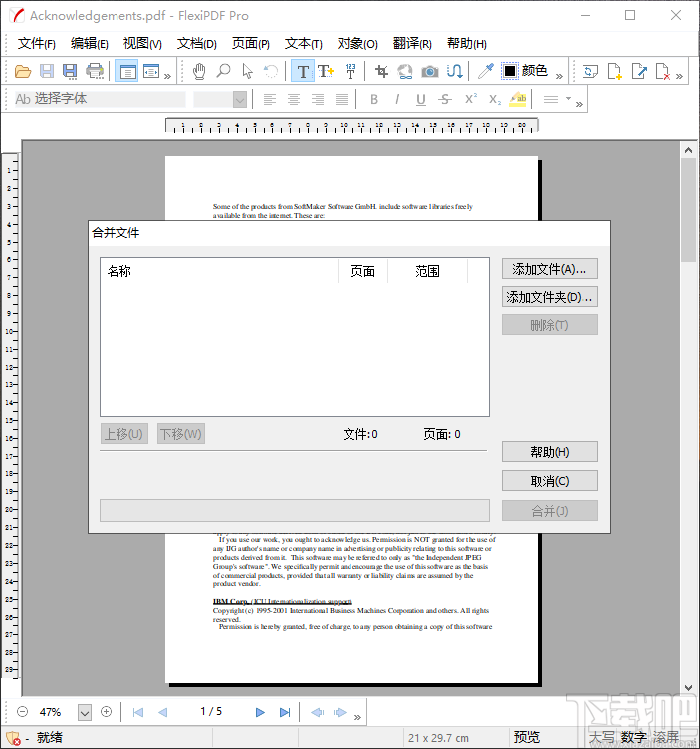Click the 范围 column header
Viewport: 700px width, 749px height.
point(427,271)
